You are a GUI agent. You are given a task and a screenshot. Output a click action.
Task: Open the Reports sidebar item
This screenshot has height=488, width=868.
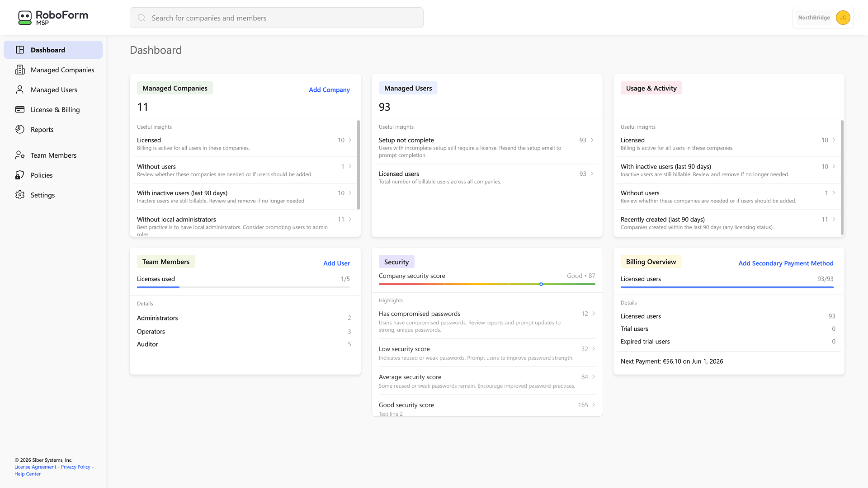[x=53, y=129]
